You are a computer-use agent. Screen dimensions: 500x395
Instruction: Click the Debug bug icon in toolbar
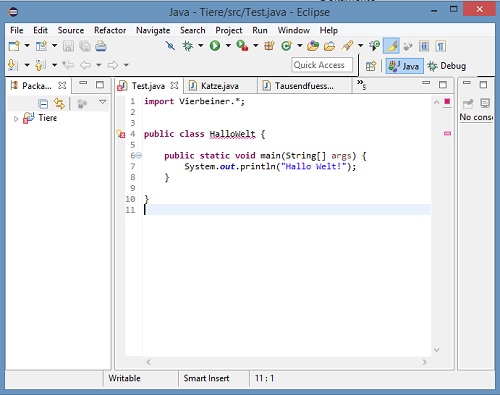188,46
